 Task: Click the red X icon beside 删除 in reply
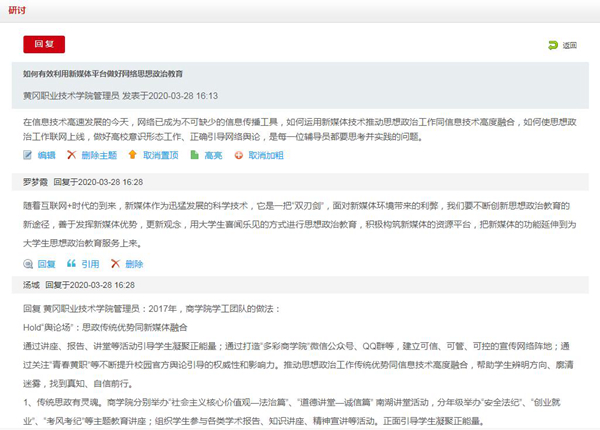pyautogui.click(x=115, y=264)
